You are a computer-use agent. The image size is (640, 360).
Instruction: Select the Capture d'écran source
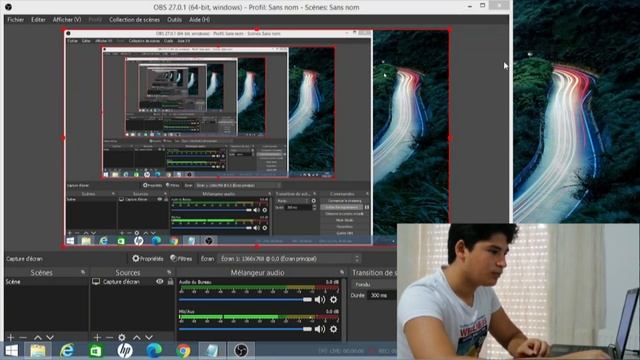point(121,282)
